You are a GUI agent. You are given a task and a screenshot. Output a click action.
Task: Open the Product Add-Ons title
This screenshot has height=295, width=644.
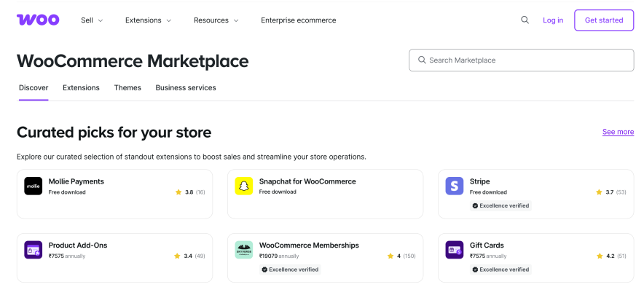click(x=78, y=245)
